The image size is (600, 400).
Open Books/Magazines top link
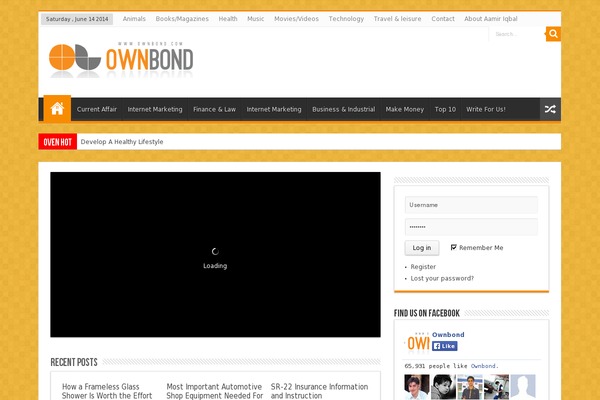[182, 19]
